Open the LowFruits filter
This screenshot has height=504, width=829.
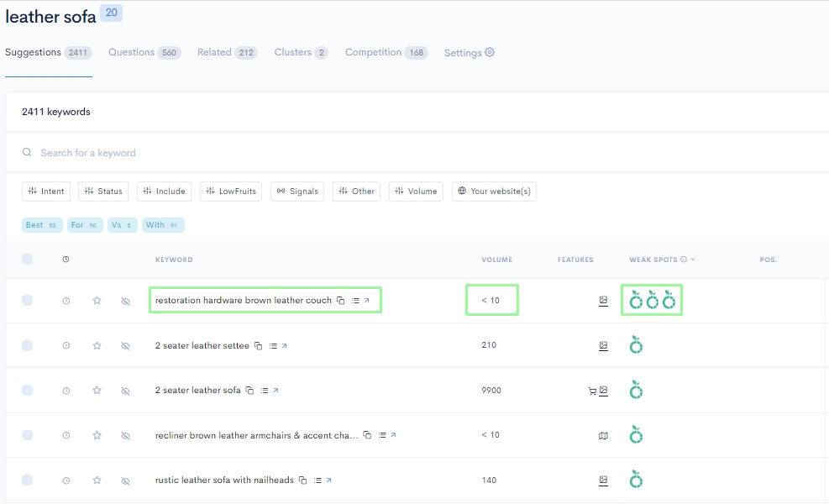[231, 192]
